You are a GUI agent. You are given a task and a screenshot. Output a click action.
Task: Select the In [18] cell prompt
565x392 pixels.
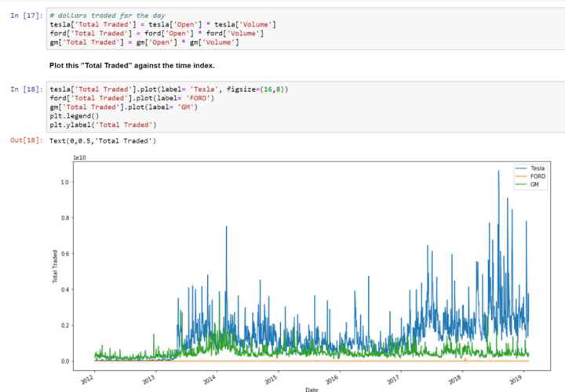point(27,89)
